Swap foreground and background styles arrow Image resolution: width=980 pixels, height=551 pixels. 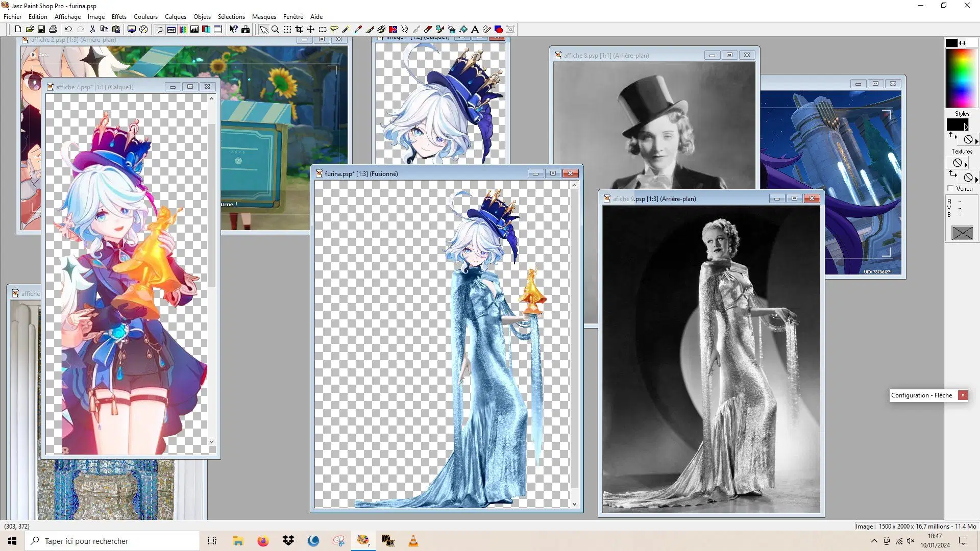952,136
